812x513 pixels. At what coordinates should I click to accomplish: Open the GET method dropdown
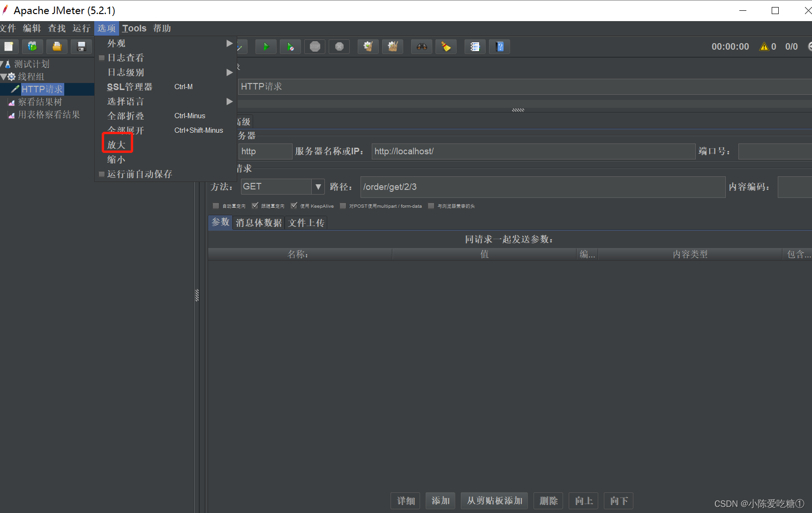click(x=318, y=187)
